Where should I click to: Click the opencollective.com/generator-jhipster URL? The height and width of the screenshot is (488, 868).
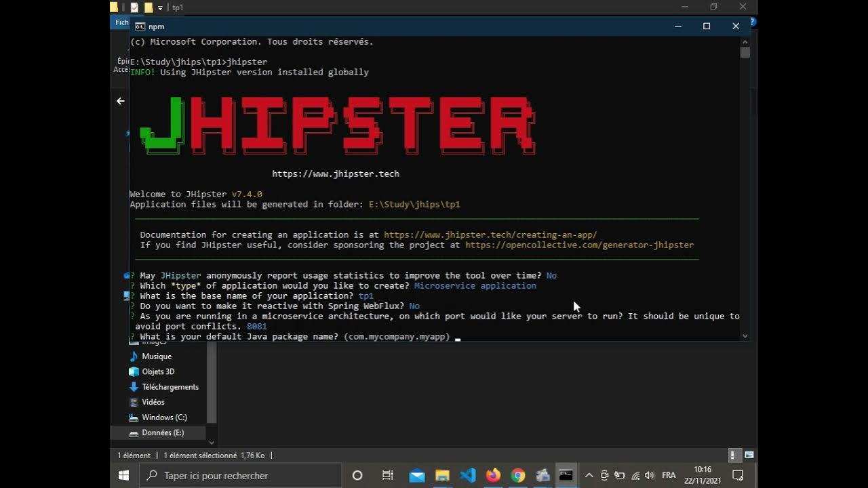(580, 245)
